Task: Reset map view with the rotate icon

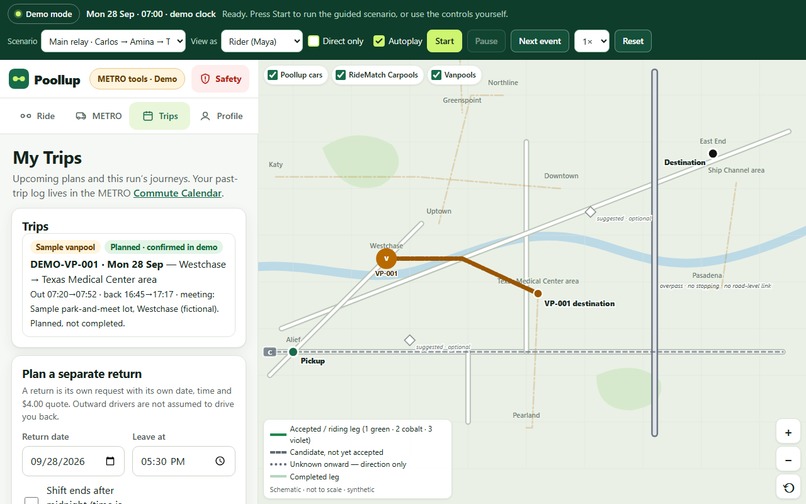Action: (x=788, y=488)
